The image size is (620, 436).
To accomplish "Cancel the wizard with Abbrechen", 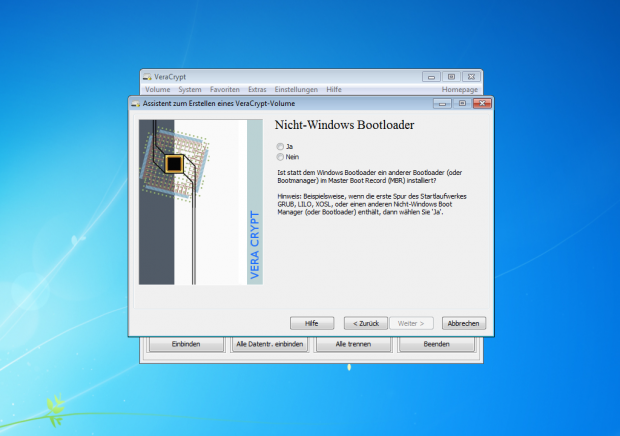I will [463, 323].
